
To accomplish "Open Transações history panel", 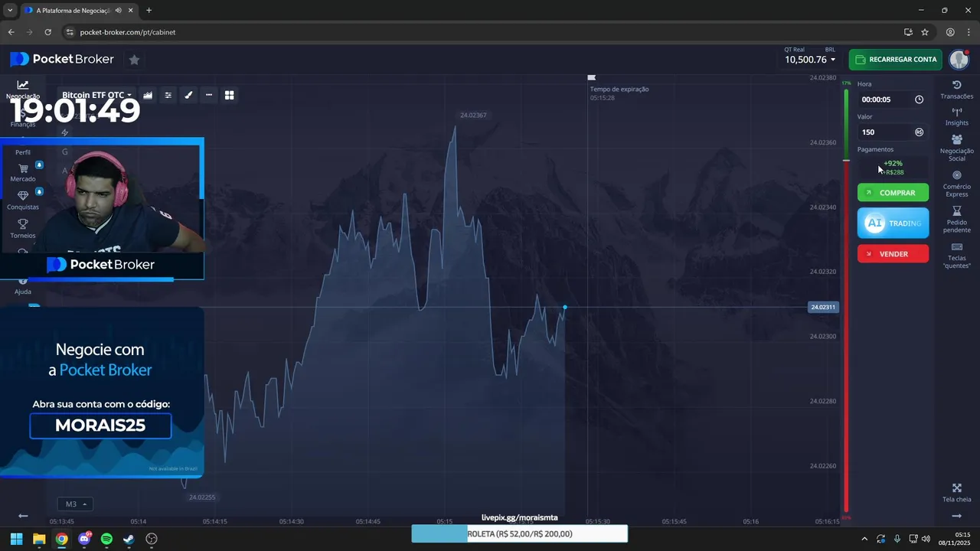I will click(x=956, y=90).
